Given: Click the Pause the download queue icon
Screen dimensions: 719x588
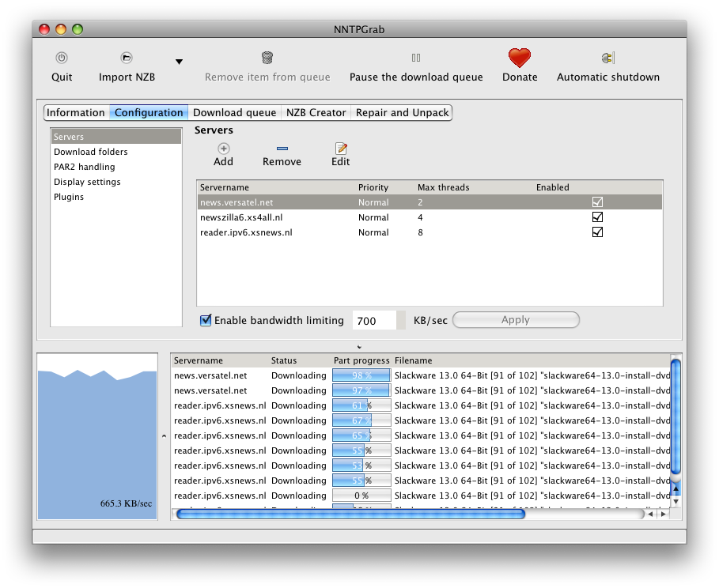Looking at the screenshot, I should [x=416, y=58].
